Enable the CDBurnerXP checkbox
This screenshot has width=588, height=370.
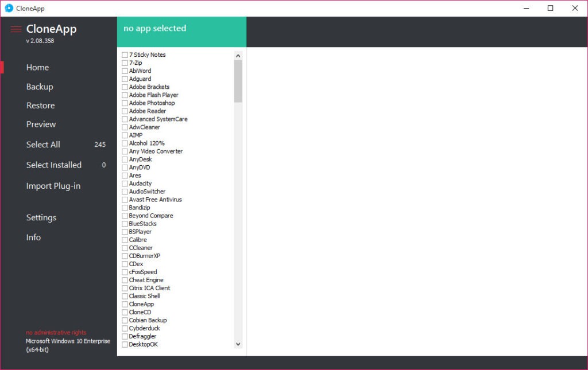tap(125, 256)
